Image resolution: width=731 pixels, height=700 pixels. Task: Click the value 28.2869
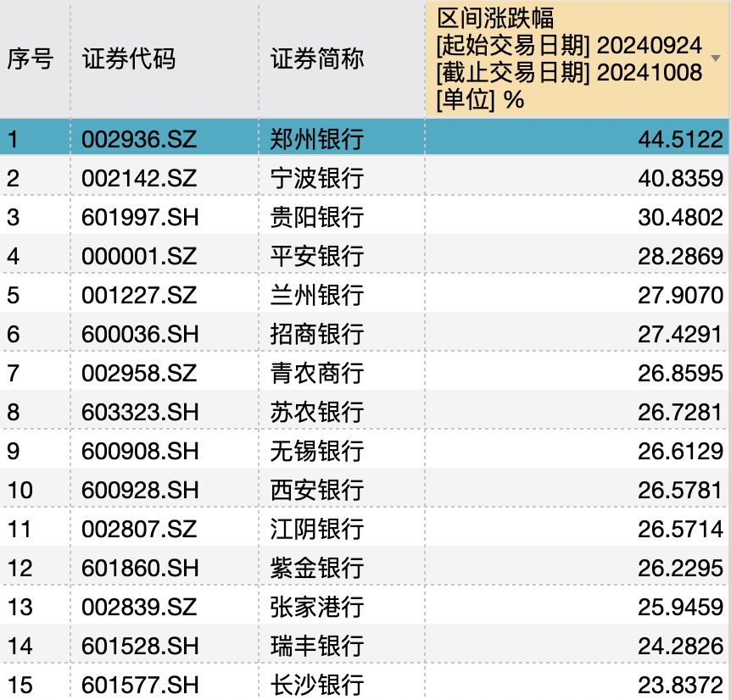pos(680,256)
